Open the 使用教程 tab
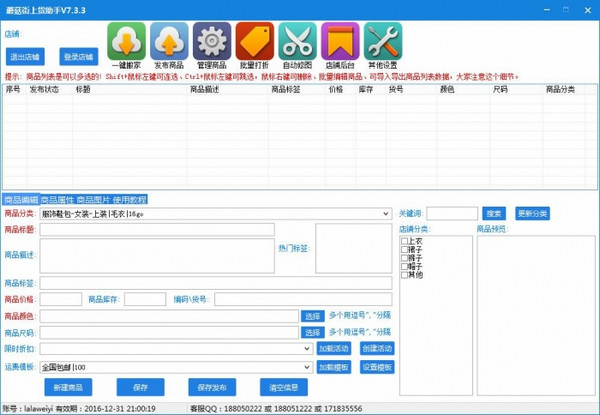The image size is (600, 415). click(130, 199)
